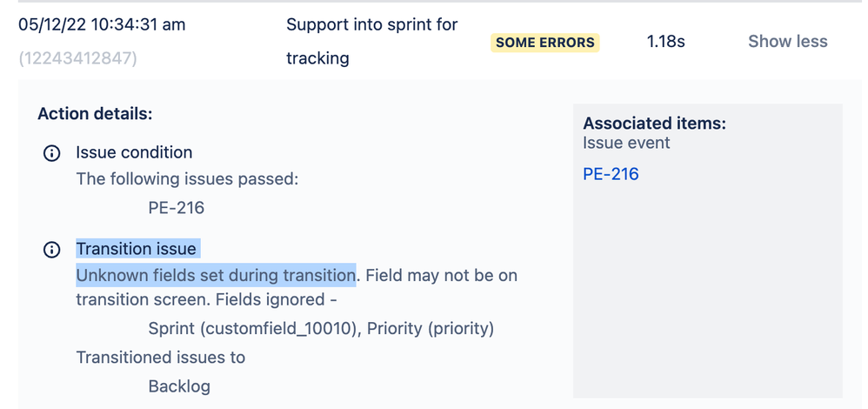Open the PE-216 associated issue link
Screen dimensions: 868x409
(x=611, y=174)
